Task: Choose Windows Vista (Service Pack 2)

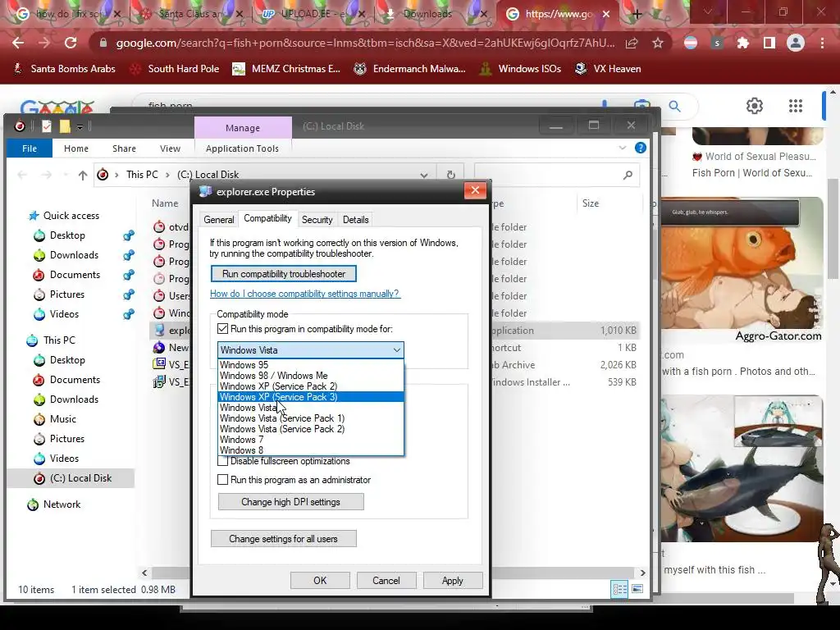Action: [311, 429]
